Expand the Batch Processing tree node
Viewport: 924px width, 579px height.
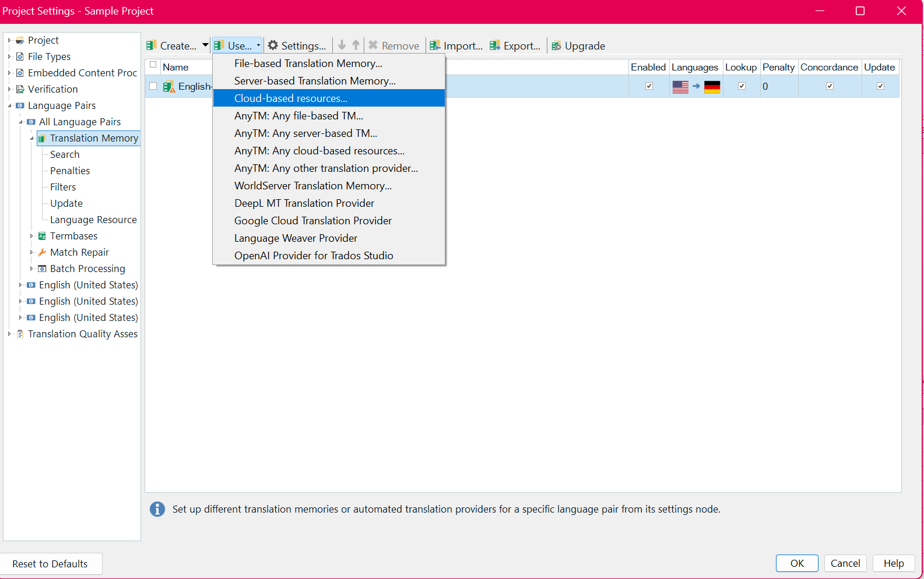31,269
